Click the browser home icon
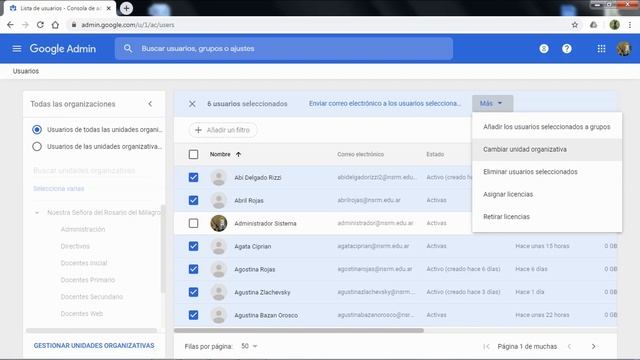Viewport: 640px width, 360px height. pyautogui.click(x=55, y=25)
